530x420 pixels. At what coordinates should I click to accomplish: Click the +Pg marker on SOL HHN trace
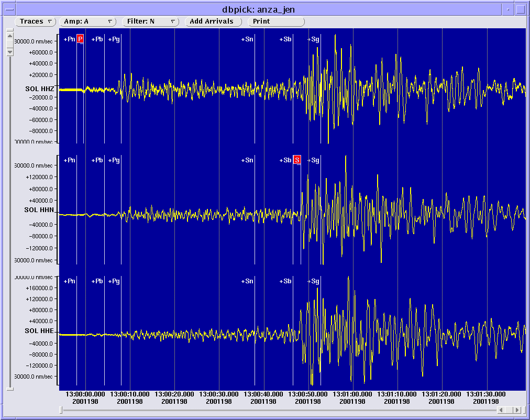coord(114,160)
